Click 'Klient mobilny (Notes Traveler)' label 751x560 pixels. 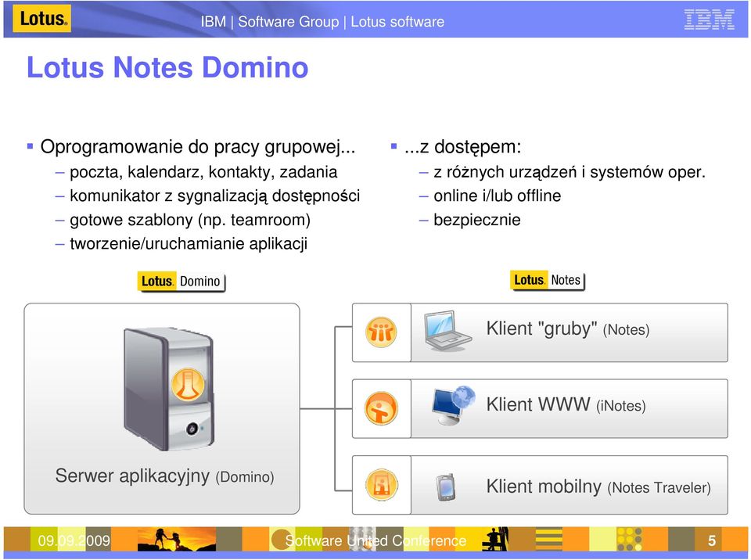click(598, 486)
